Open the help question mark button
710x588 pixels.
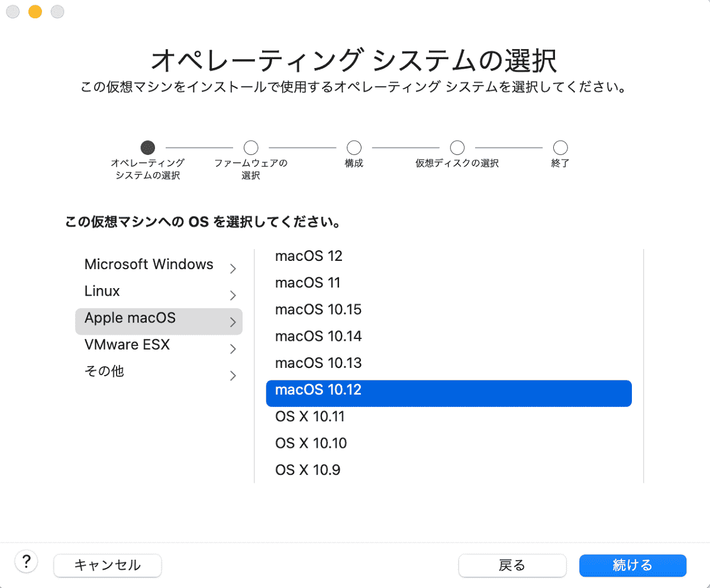coord(26,561)
